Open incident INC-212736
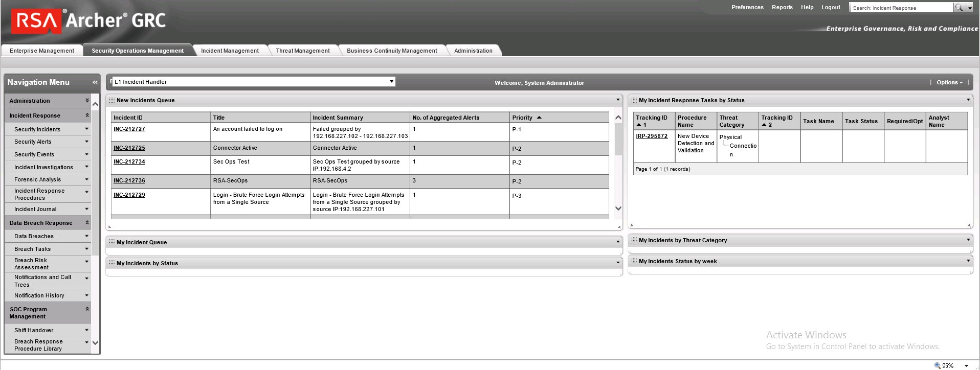The height and width of the screenshot is (370, 980). click(129, 180)
